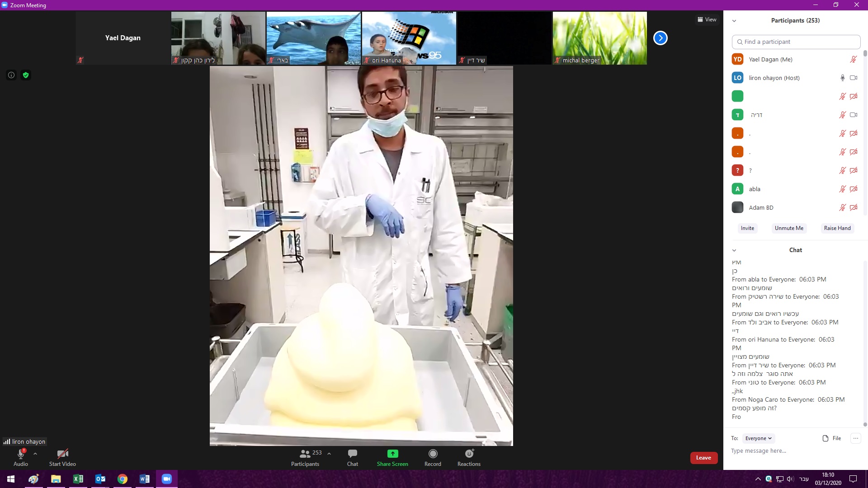Viewport: 868px width, 488px height.
Task: Click the Chat bubble icon in the toolbar
Action: (x=352, y=454)
